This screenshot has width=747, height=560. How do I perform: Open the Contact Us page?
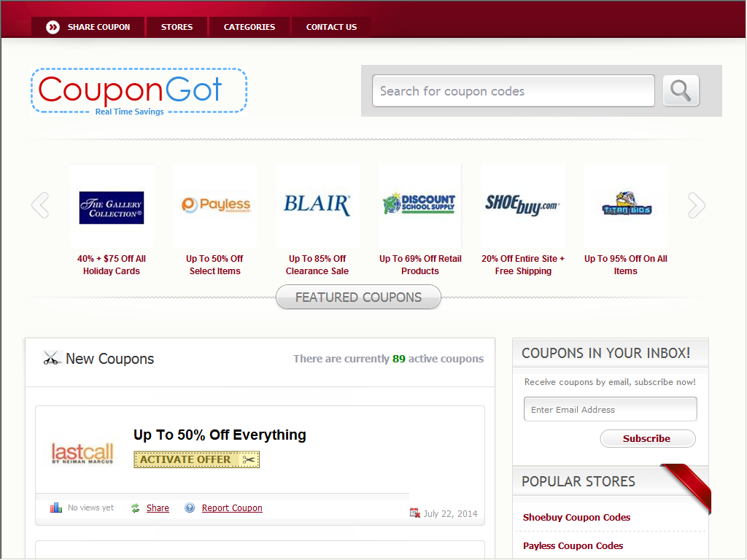click(331, 27)
